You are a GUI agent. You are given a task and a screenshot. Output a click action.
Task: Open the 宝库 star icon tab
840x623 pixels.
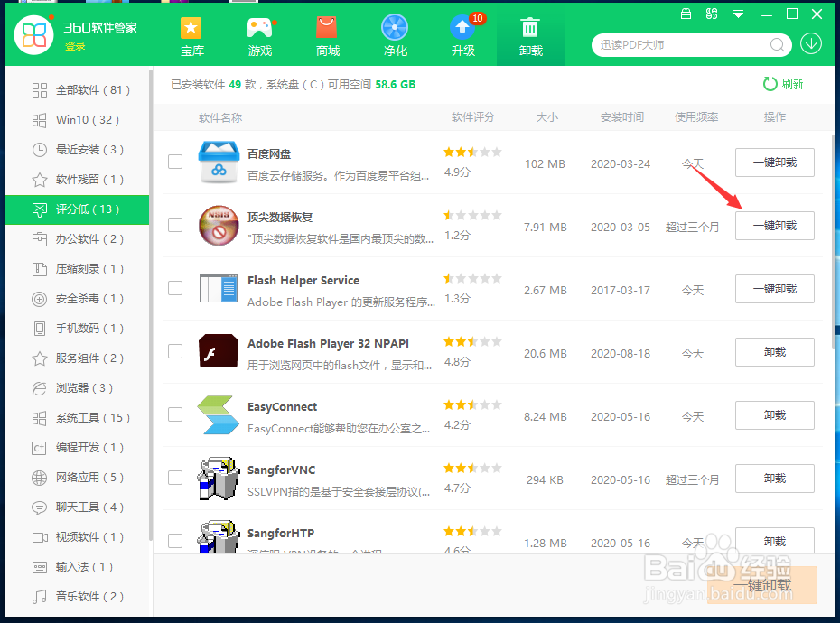[191, 36]
